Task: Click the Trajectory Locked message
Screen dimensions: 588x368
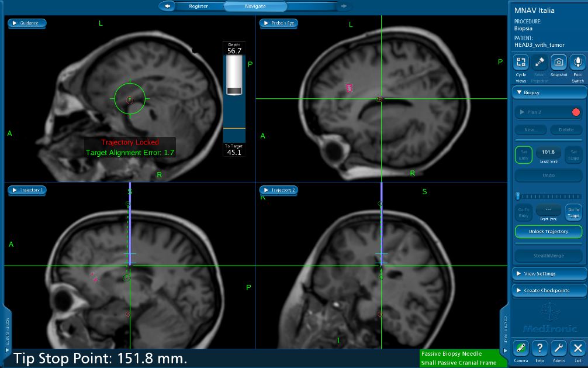Action: (x=130, y=142)
